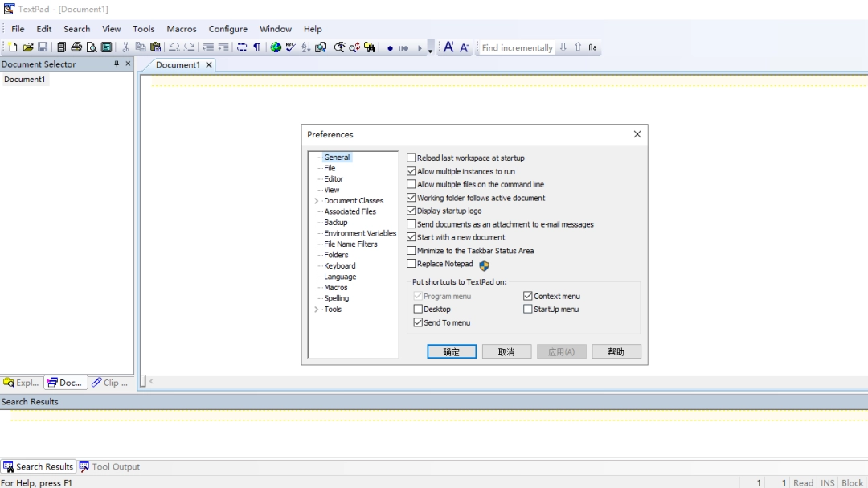
Task: Check Allow multiple files on command line
Action: pos(411,184)
